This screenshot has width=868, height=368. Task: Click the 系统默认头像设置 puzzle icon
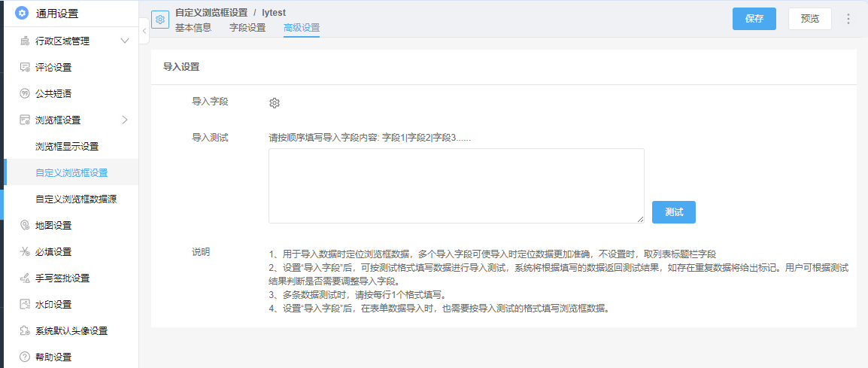[x=24, y=331]
